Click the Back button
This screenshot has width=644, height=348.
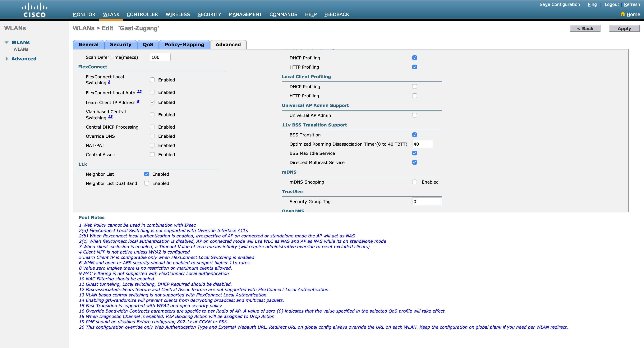click(x=585, y=29)
